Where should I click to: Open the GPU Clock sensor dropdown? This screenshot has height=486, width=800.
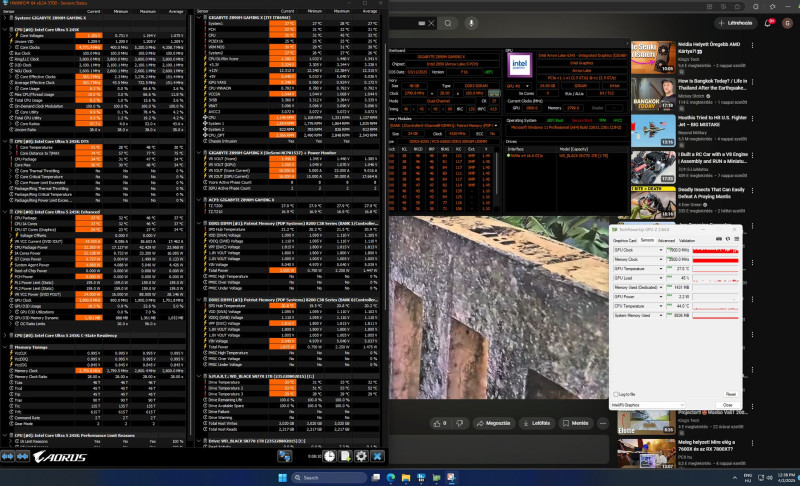[x=660, y=249]
